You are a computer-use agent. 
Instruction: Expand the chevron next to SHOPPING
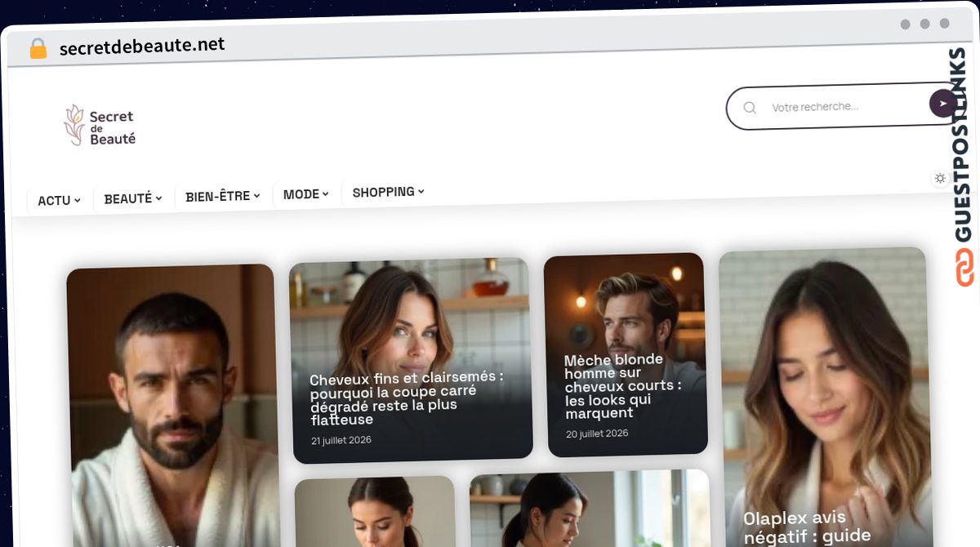[x=421, y=191]
